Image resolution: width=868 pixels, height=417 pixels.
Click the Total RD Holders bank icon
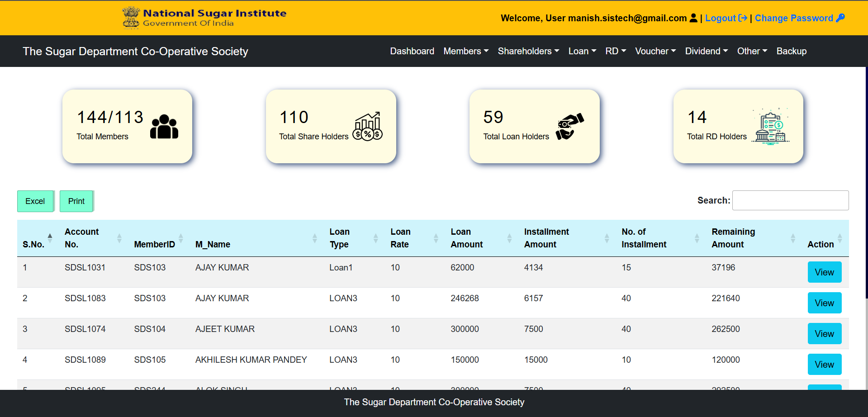click(771, 126)
